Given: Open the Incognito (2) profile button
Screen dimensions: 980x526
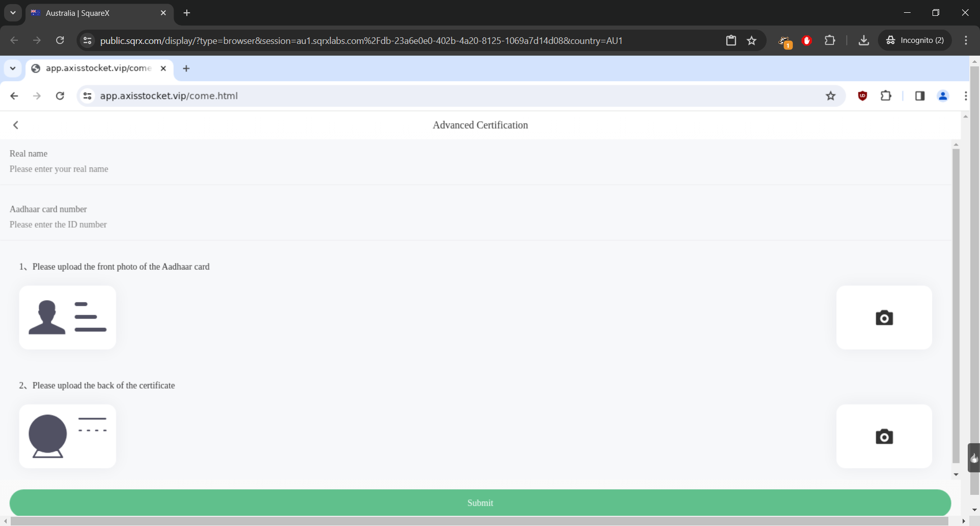Looking at the screenshot, I should tap(915, 40).
